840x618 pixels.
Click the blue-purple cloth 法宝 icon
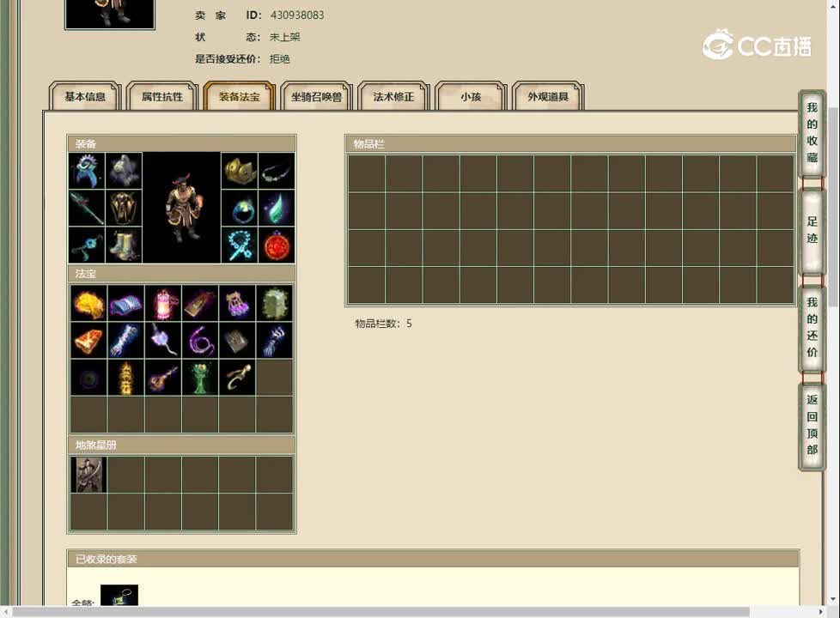126,303
